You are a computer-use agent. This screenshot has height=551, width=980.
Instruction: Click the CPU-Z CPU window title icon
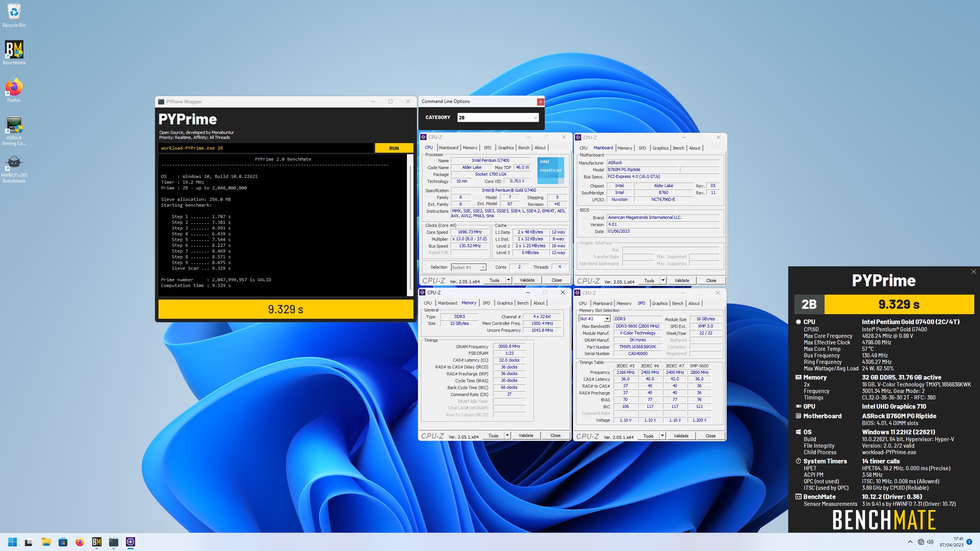coord(423,137)
